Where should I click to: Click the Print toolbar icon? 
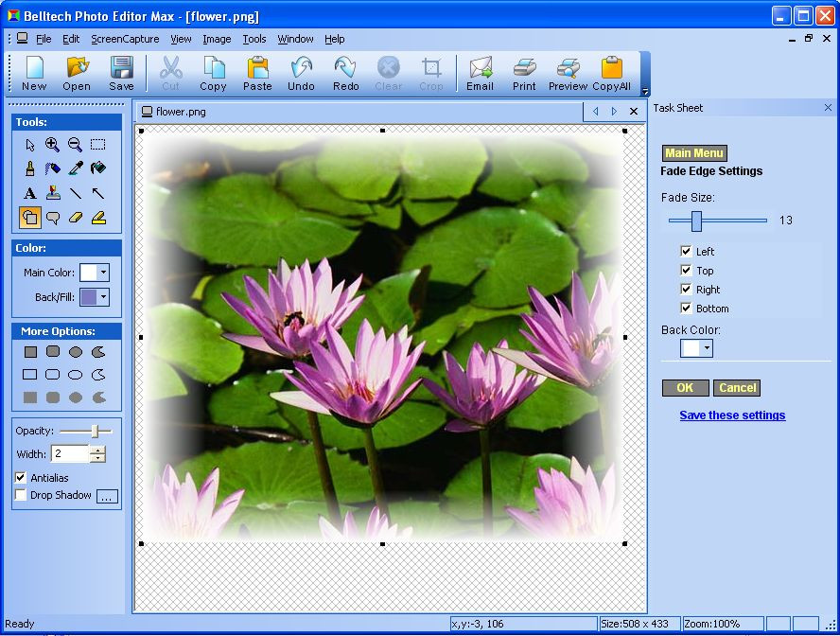point(524,74)
